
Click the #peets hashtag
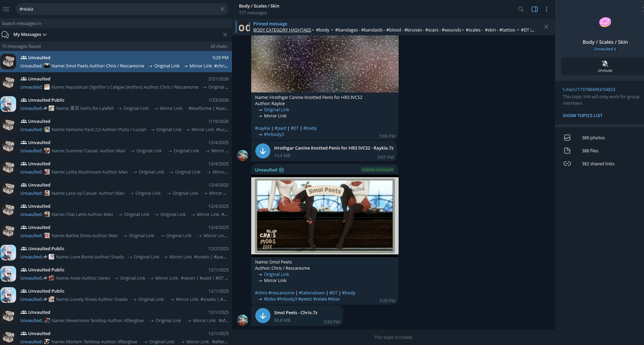[305, 299]
